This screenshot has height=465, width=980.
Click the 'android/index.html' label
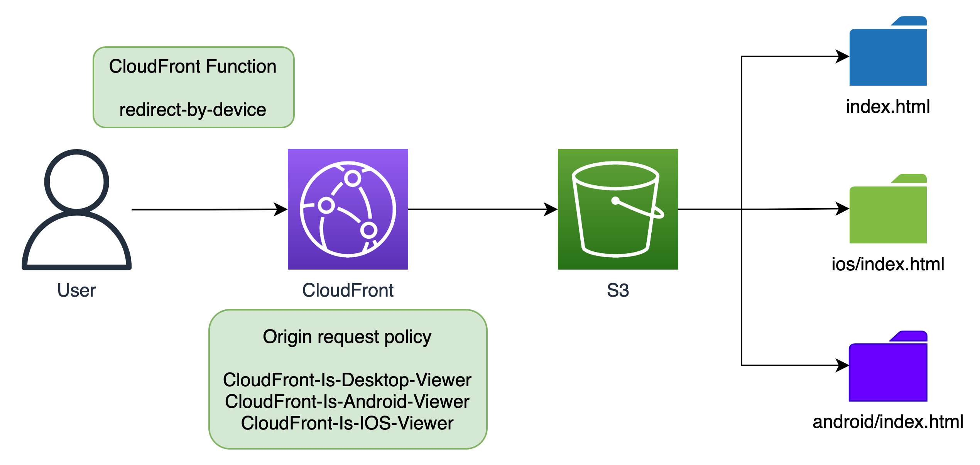point(888,422)
